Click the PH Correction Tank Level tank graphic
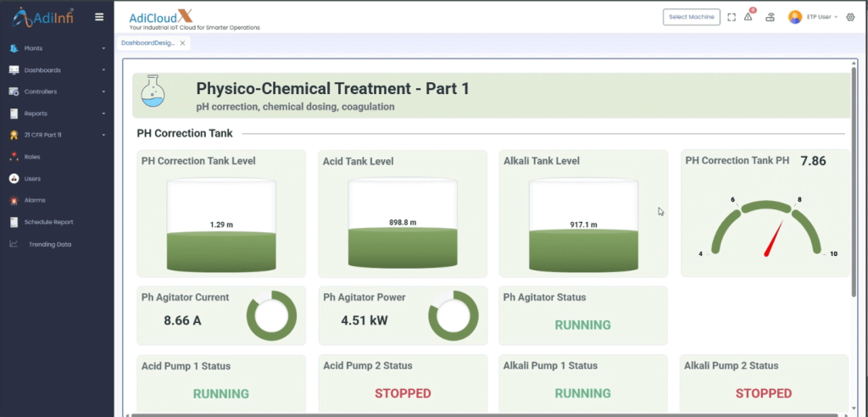This screenshot has height=417, width=868. click(x=221, y=225)
